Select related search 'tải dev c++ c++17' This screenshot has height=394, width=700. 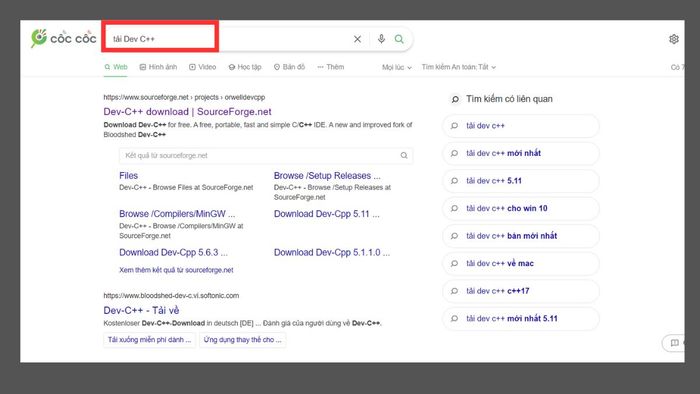point(521,291)
